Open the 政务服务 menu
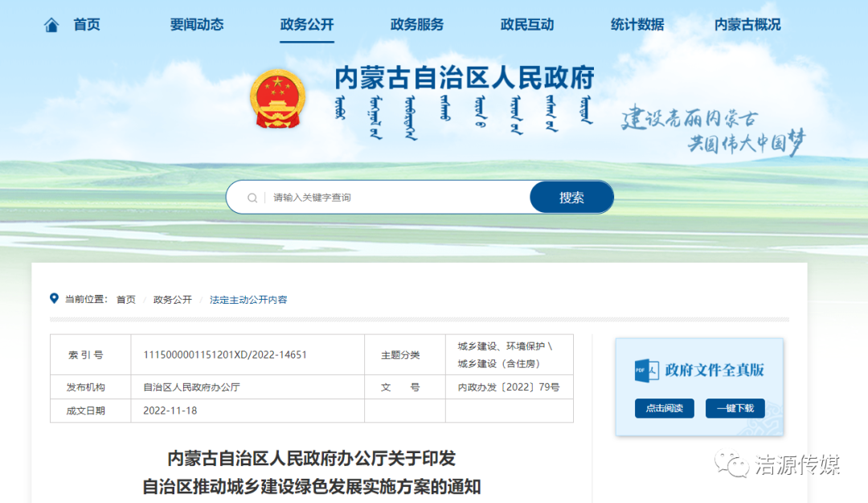Viewport: 868px width, 503px height. tap(416, 24)
